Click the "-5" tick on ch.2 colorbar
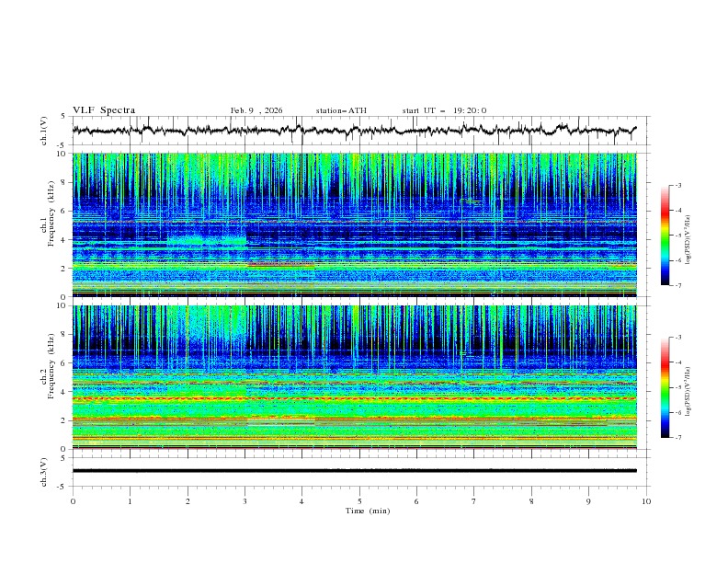728x563 pixels. pos(677,387)
